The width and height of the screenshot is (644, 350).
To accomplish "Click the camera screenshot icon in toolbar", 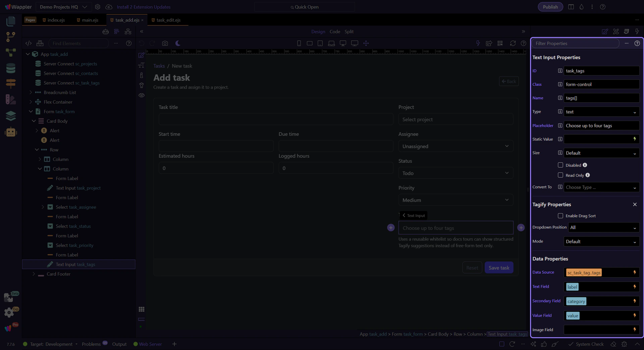I will pyautogui.click(x=165, y=43).
